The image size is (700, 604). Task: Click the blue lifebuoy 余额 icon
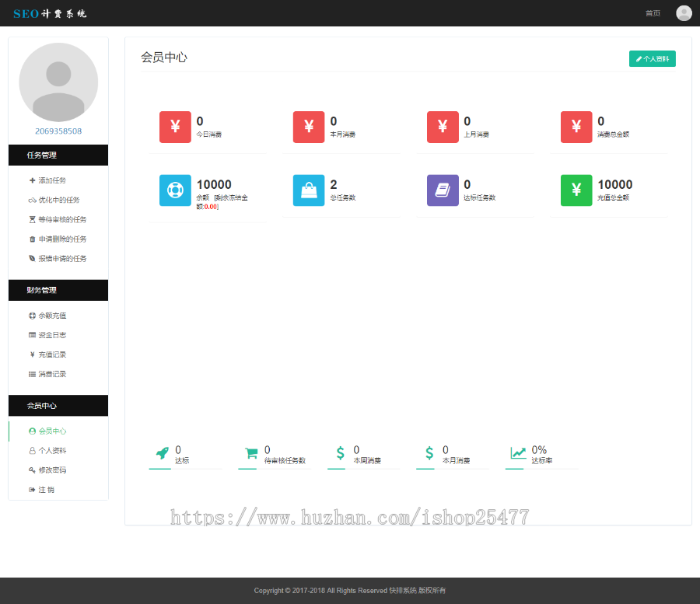click(x=175, y=190)
